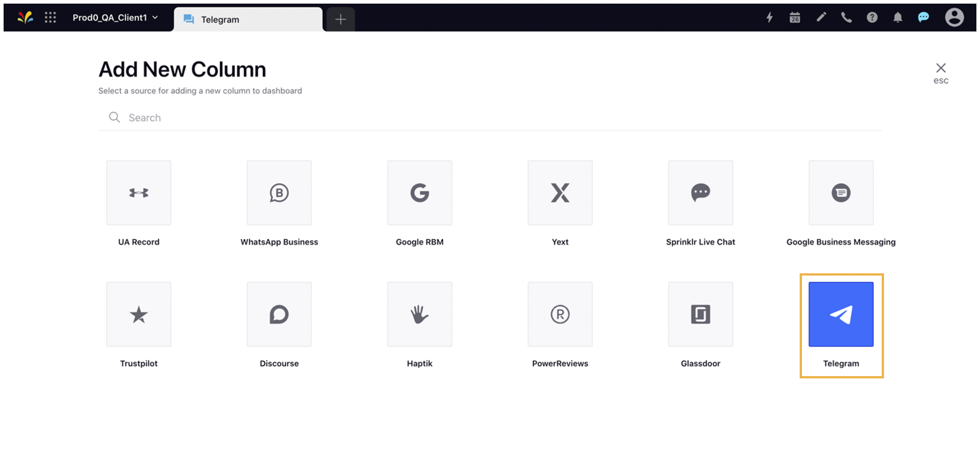Image resolution: width=980 pixels, height=451 pixels.
Task: Open the calendar icon in top bar
Action: tap(795, 18)
